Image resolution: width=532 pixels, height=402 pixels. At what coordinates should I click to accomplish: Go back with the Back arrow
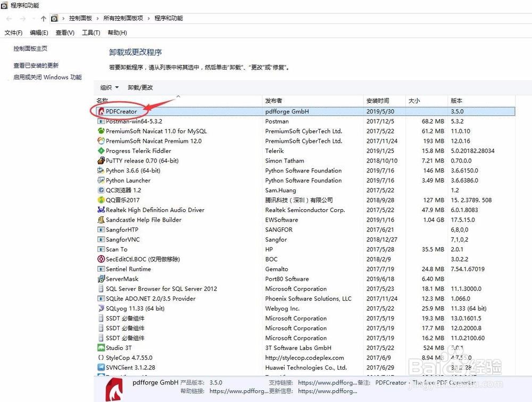9,18
